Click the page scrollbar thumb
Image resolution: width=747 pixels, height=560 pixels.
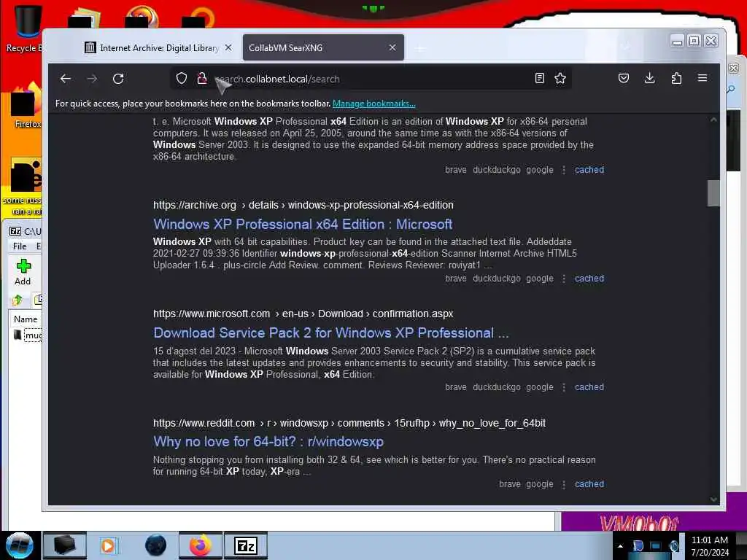point(713,192)
